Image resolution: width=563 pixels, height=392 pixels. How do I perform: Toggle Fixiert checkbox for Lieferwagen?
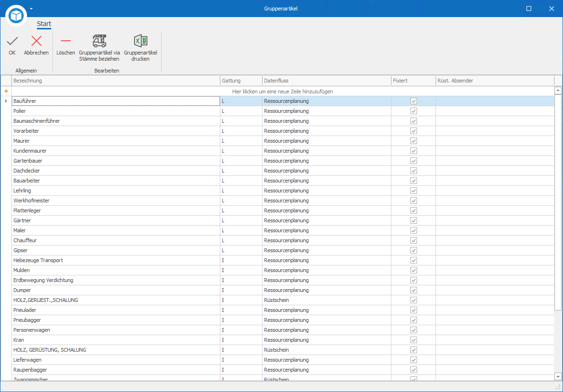click(414, 360)
